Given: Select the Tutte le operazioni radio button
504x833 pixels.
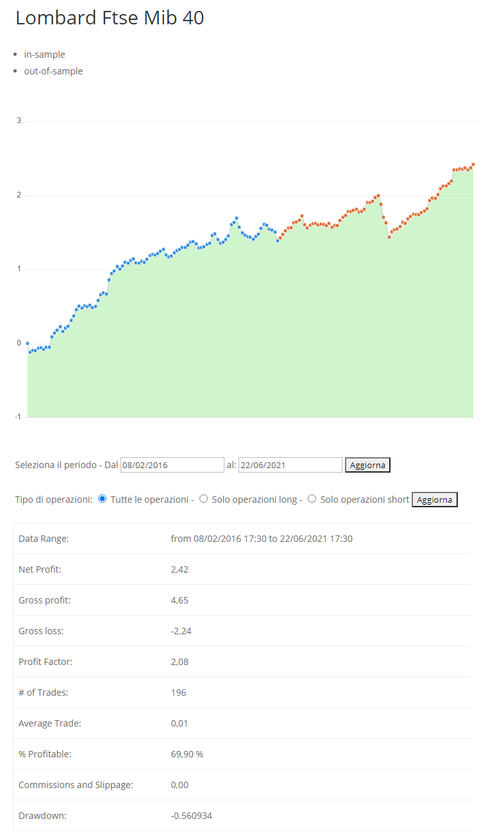Looking at the screenshot, I should [x=102, y=499].
